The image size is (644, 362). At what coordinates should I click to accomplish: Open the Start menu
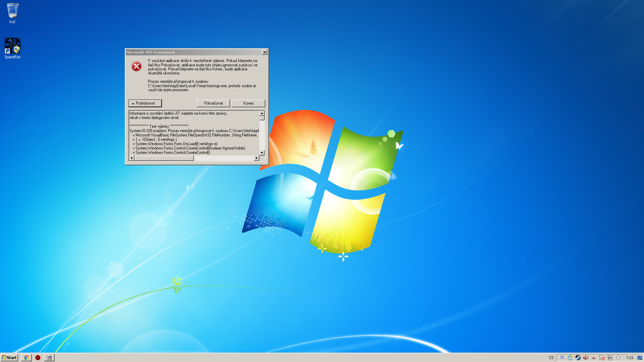pyautogui.click(x=9, y=358)
